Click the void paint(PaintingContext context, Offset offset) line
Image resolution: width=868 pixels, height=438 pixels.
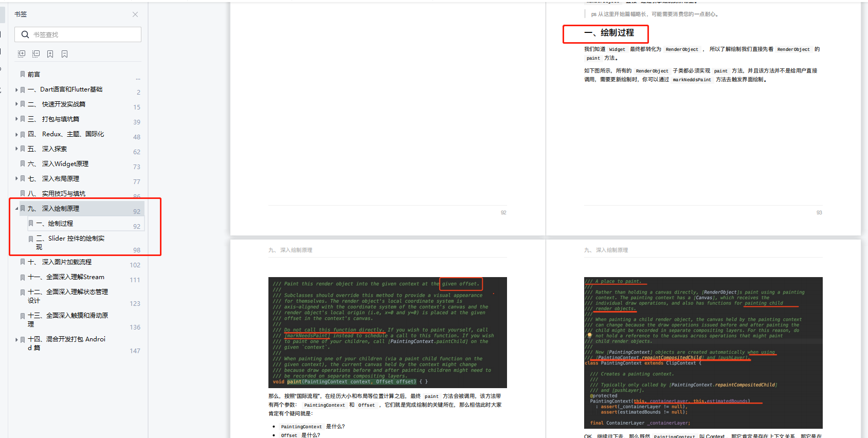pos(350,382)
